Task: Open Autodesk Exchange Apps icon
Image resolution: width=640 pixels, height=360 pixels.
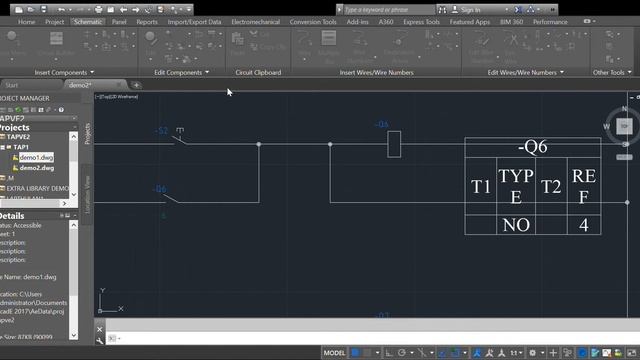Action: [518, 9]
